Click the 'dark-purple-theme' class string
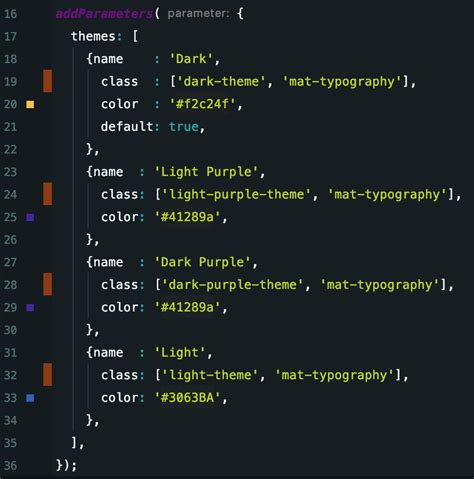Image resolution: width=474 pixels, height=479 pixels. point(229,285)
